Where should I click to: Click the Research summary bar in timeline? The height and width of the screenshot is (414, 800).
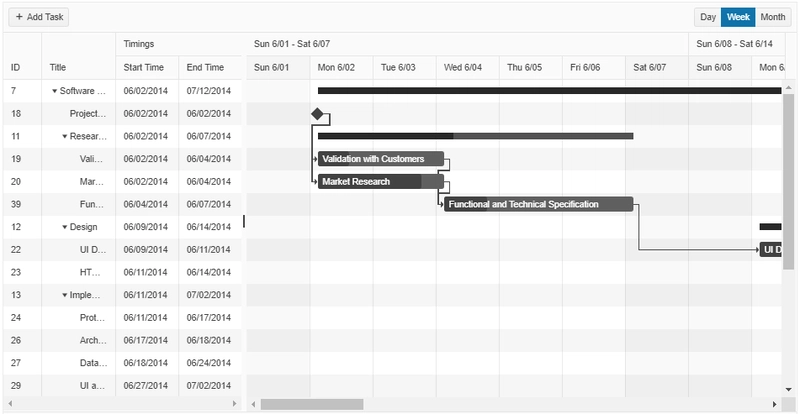pos(476,136)
